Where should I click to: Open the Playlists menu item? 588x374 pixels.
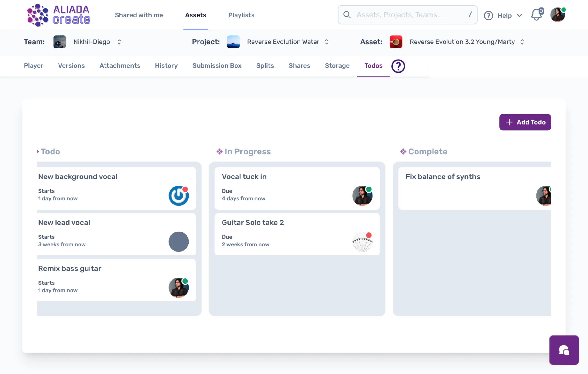(x=241, y=15)
